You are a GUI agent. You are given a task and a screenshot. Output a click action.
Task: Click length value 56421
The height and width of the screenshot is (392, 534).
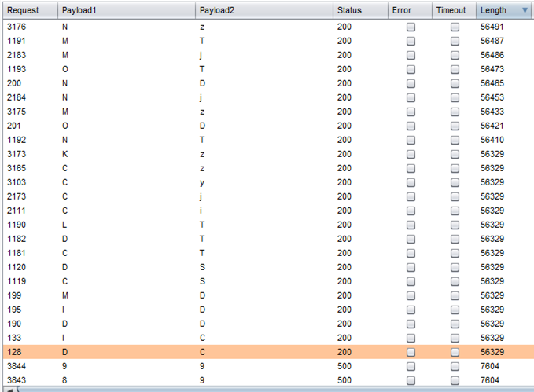click(492, 126)
